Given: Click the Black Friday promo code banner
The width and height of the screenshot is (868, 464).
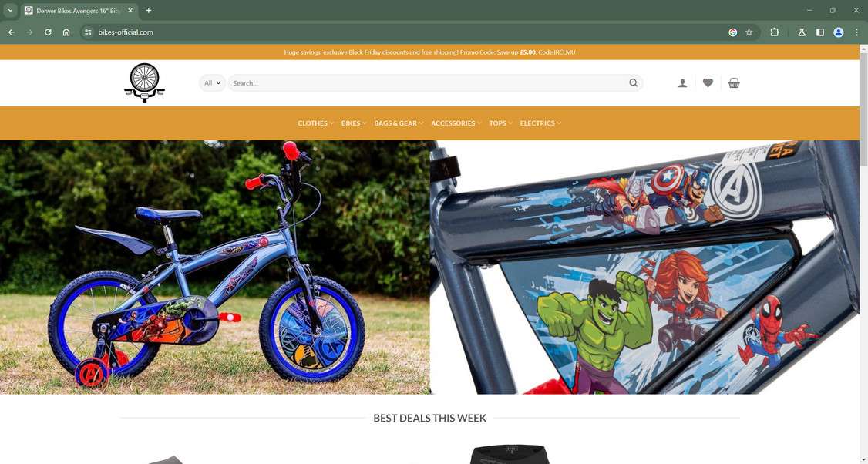Looking at the screenshot, I should click(429, 52).
